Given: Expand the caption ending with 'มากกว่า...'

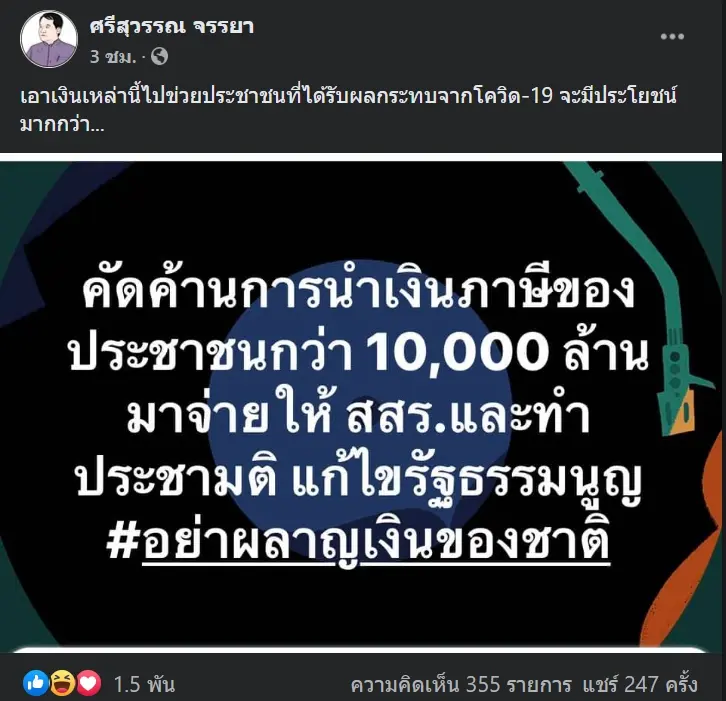Looking at the screenshot, I should pyautogui.click(x=62, y=124).
